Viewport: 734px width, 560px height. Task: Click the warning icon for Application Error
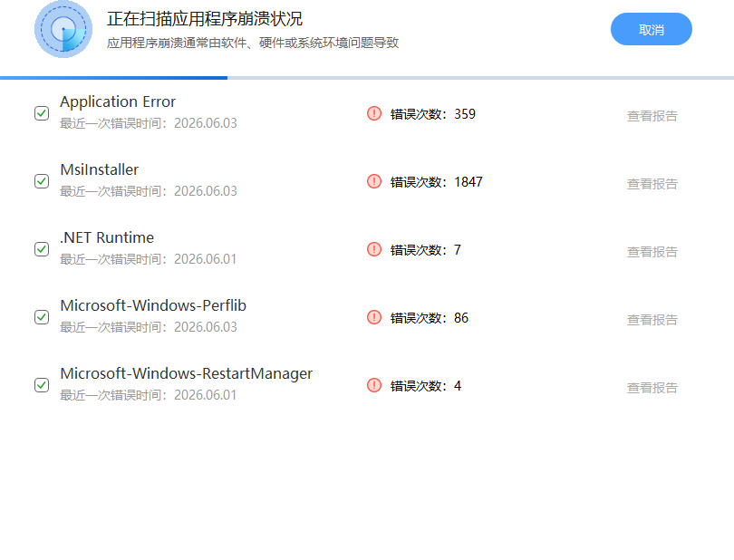(x=374, y=113)
